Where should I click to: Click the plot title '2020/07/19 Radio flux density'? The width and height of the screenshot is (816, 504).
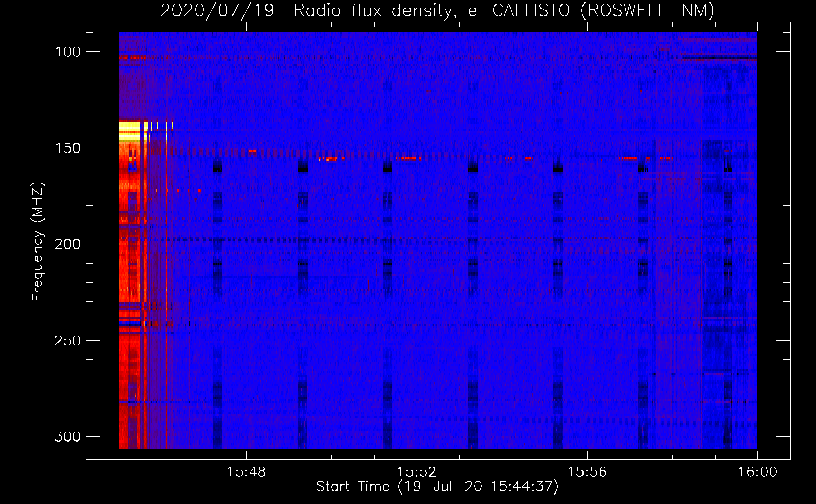click(x=437, y=10)
